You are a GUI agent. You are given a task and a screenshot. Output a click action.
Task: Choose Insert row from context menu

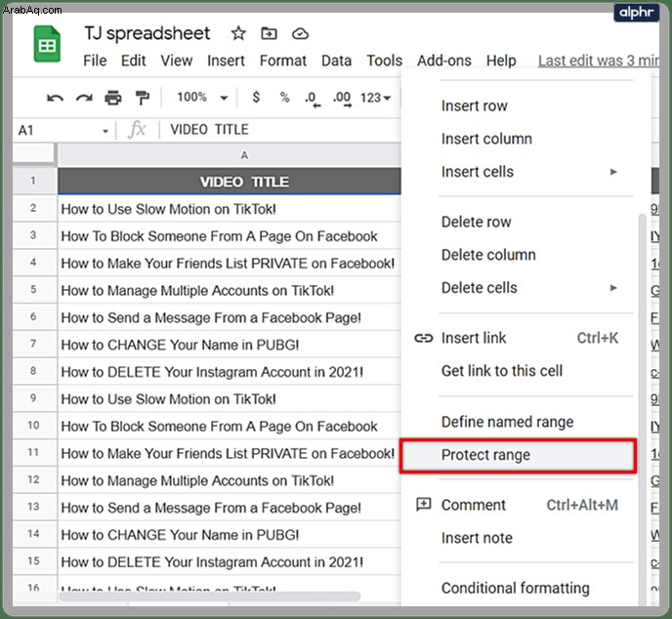coord(518,105)
